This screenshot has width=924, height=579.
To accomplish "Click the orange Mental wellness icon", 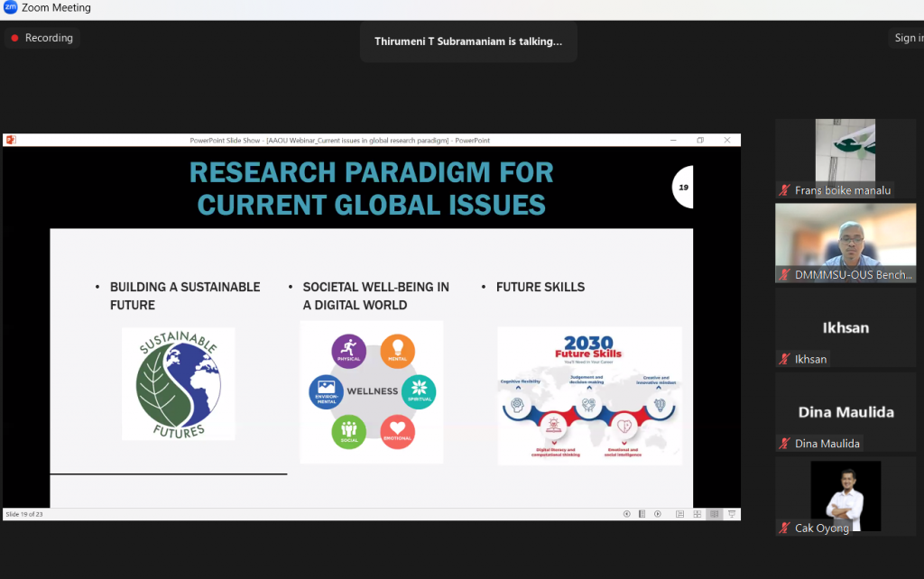I will tap(398, 351).
